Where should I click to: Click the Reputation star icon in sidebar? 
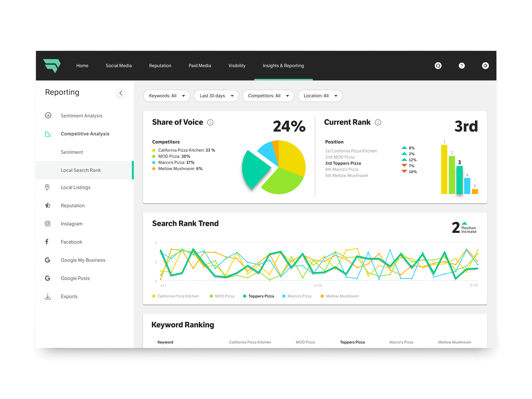pyautogui.click(x=48, y=205)
